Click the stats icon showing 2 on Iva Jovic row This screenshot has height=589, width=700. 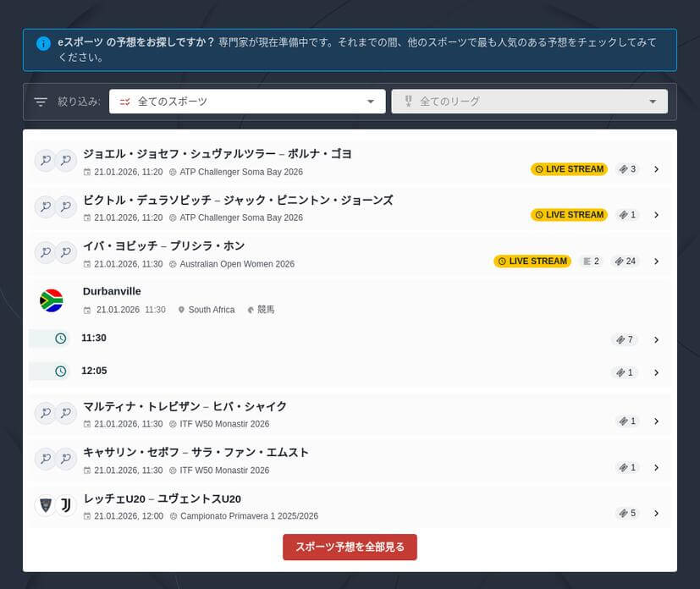[589, 261]
